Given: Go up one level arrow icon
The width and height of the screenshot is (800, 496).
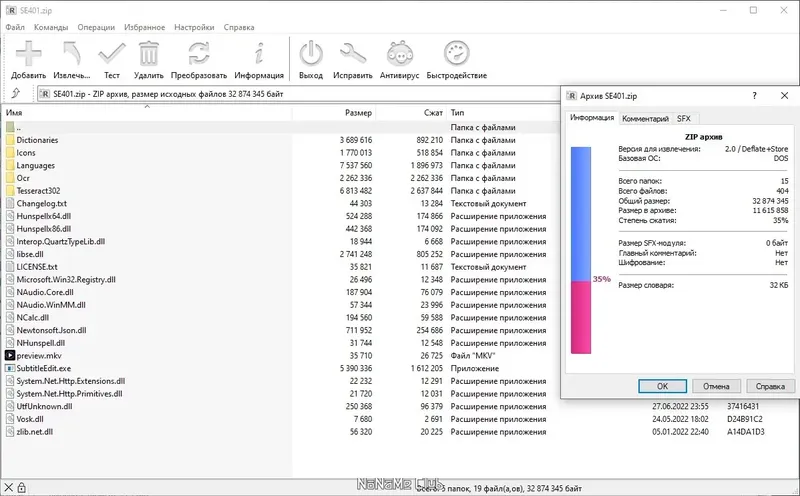Looking at the screenshot, I should (16, 93).
